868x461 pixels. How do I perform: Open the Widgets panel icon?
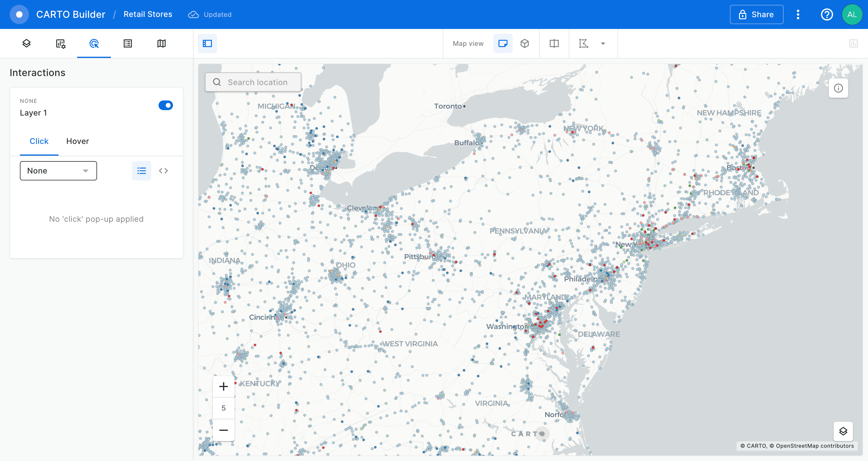(x=60, y=43)
